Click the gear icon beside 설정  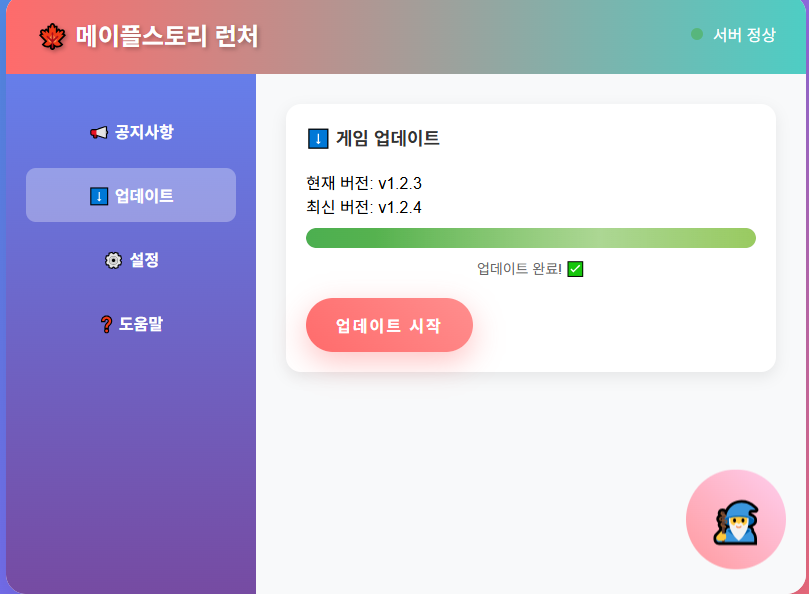tap(114, 260)
